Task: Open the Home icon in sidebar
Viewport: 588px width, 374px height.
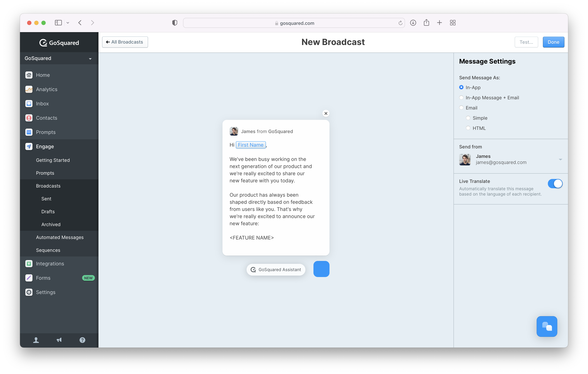Action: click(x=29, y=75)
